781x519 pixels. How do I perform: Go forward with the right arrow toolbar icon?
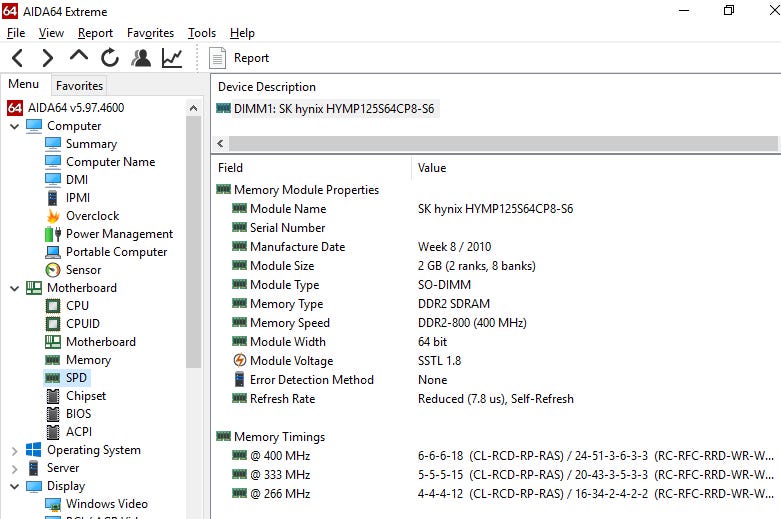click(x=48, y=58)
